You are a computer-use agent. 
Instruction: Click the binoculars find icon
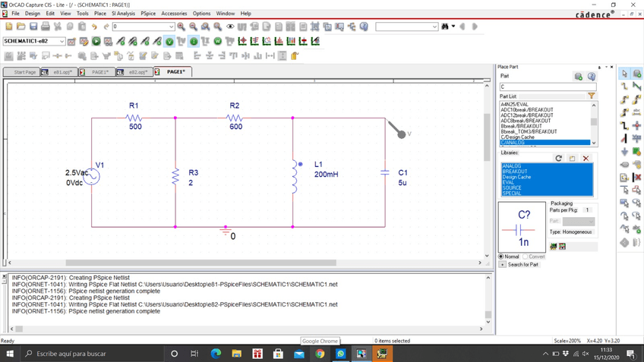tap(445, 27)
